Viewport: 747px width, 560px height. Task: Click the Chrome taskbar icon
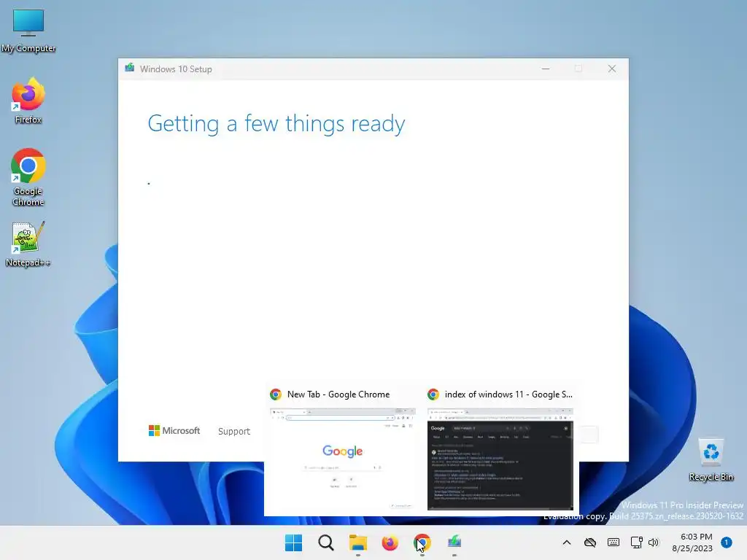coord(422,542)
